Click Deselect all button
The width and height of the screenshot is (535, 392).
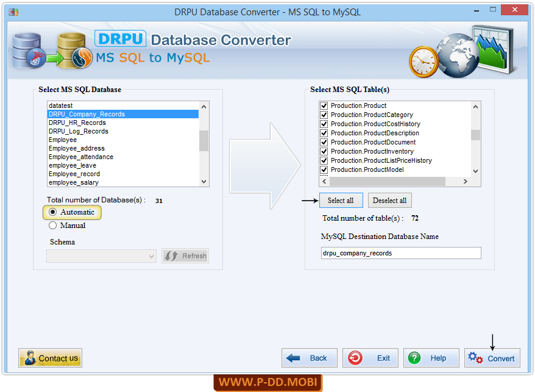(389, 201)
